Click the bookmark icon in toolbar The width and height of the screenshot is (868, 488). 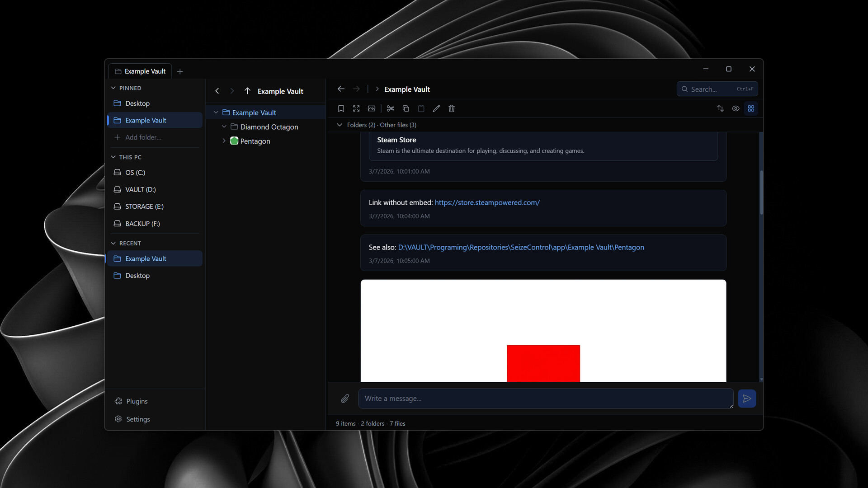[x=341, y=108]
